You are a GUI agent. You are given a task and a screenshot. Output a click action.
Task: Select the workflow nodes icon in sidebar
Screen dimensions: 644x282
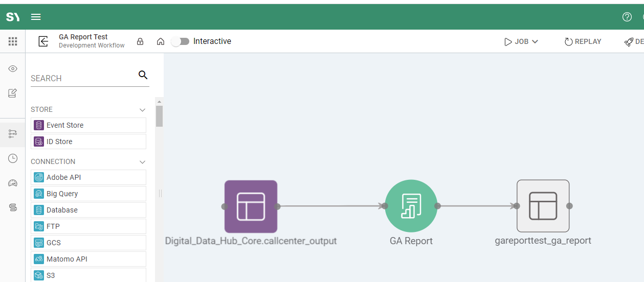click(13, 134)
